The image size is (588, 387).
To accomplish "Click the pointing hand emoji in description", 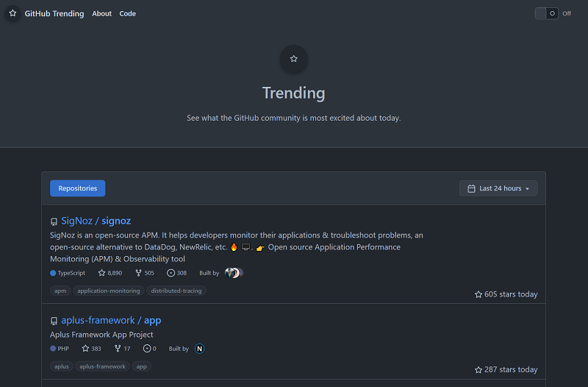I will pyautogui.click(x=261, y=247).
